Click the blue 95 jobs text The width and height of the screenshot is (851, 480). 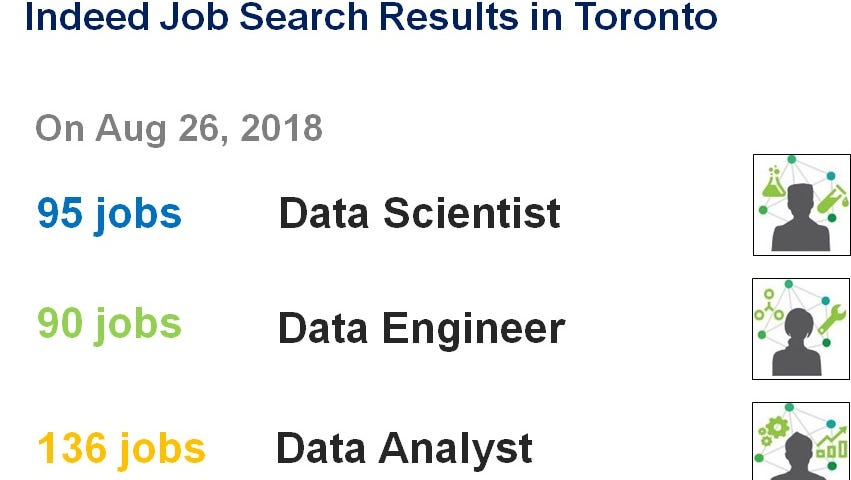click(x=109, y=214)
